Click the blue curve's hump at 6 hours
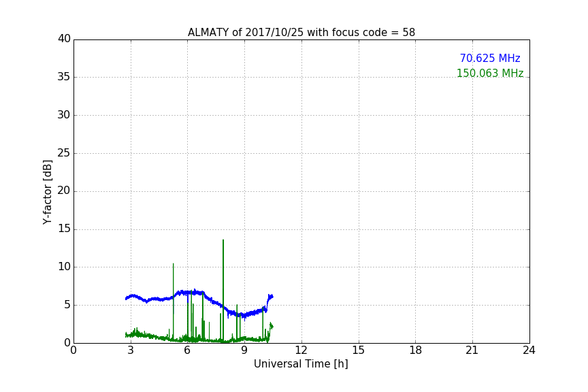 point(192,292)
